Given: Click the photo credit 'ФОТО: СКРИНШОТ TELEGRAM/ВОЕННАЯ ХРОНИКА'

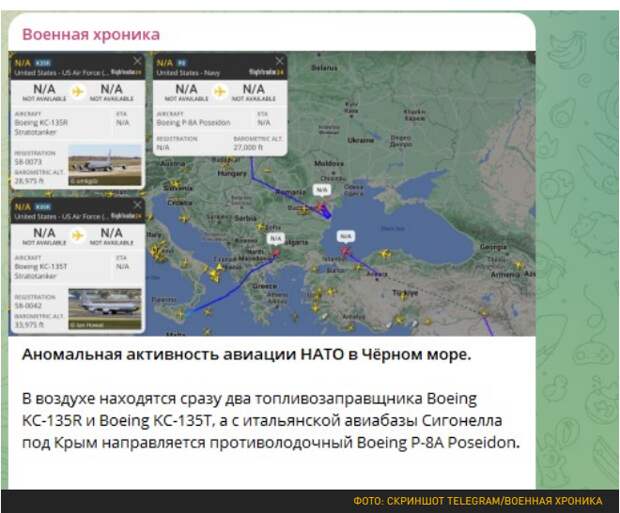Looking at the screenshot, I should coord(478,501).
